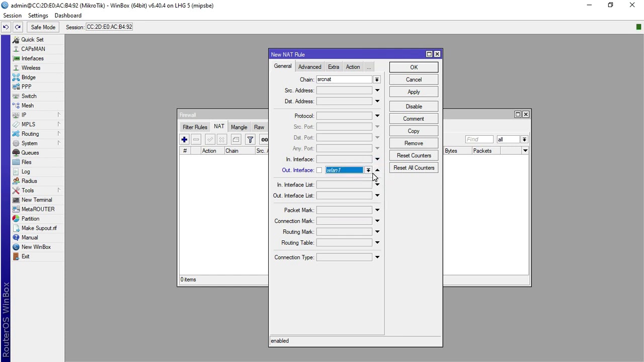644x362 pixels.
Task: Open Mesh from the sidebar
Action: pos(27,106)
